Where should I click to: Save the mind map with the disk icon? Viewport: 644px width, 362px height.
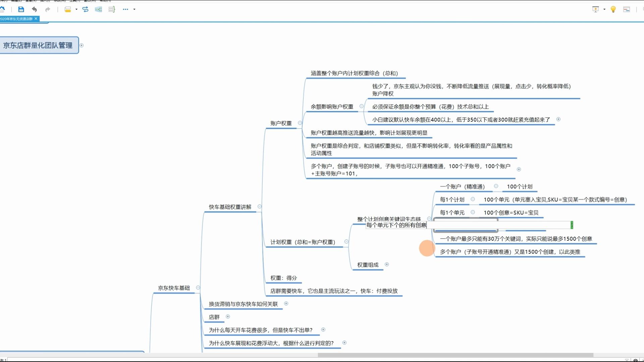21,9
